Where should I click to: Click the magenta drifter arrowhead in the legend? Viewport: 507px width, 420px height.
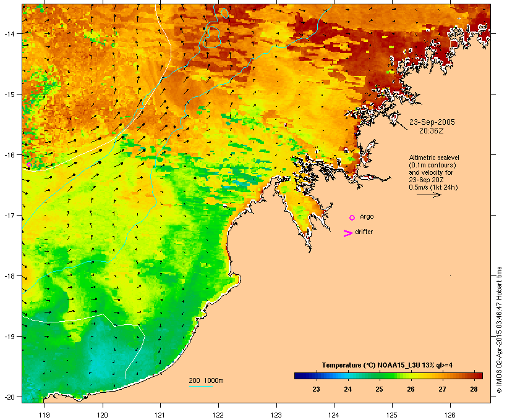pos(347,233)
